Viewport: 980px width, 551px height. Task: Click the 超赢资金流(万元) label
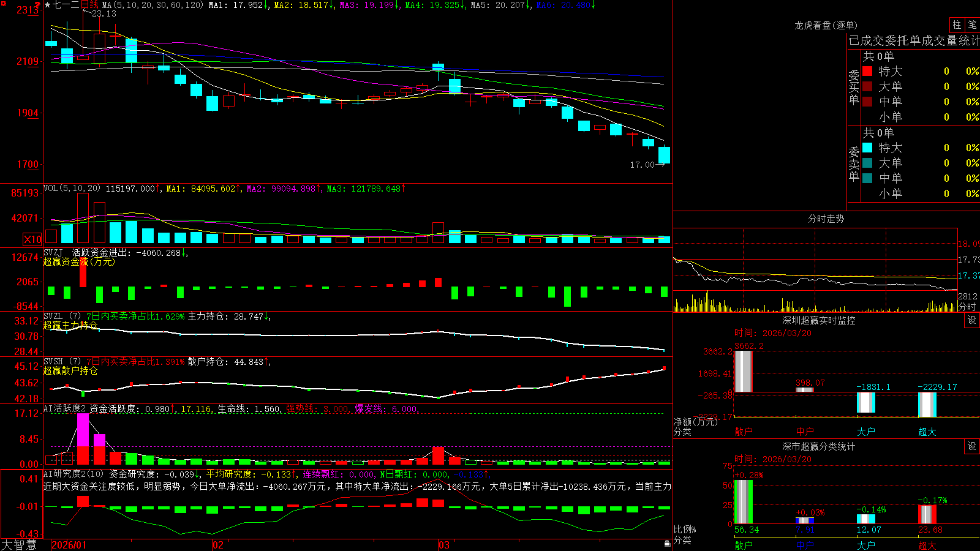coord(79,261)
